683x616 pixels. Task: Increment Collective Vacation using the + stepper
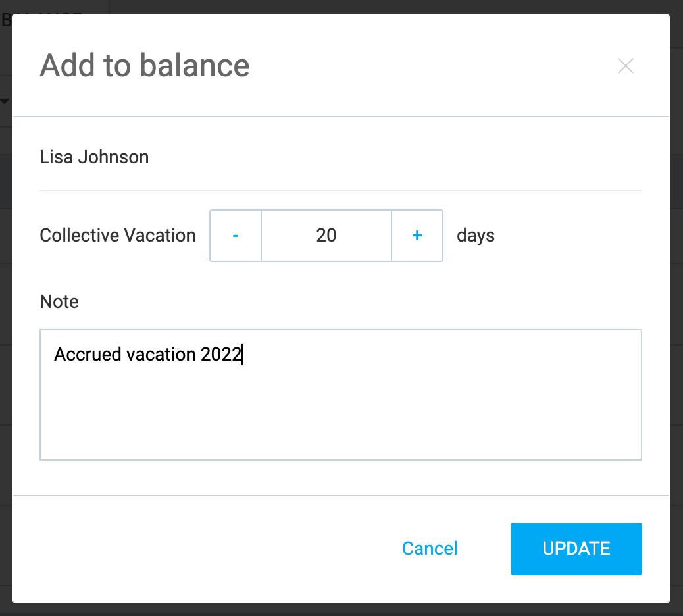point(417,236)
